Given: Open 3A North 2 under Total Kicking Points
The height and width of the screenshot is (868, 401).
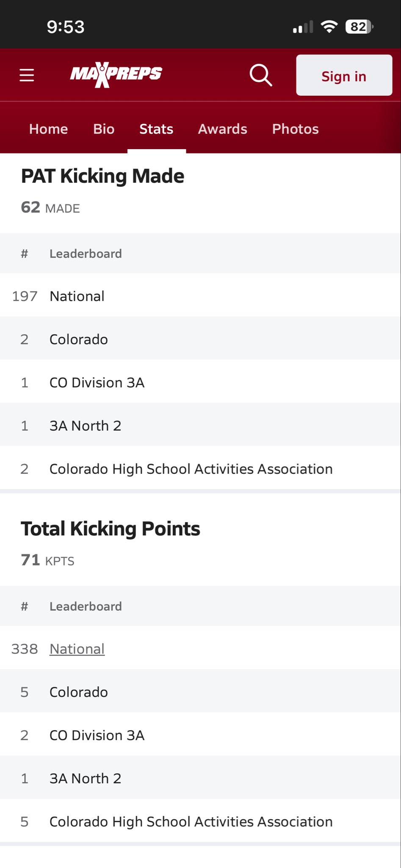Looking at the screenshot, I should [86, 779].
